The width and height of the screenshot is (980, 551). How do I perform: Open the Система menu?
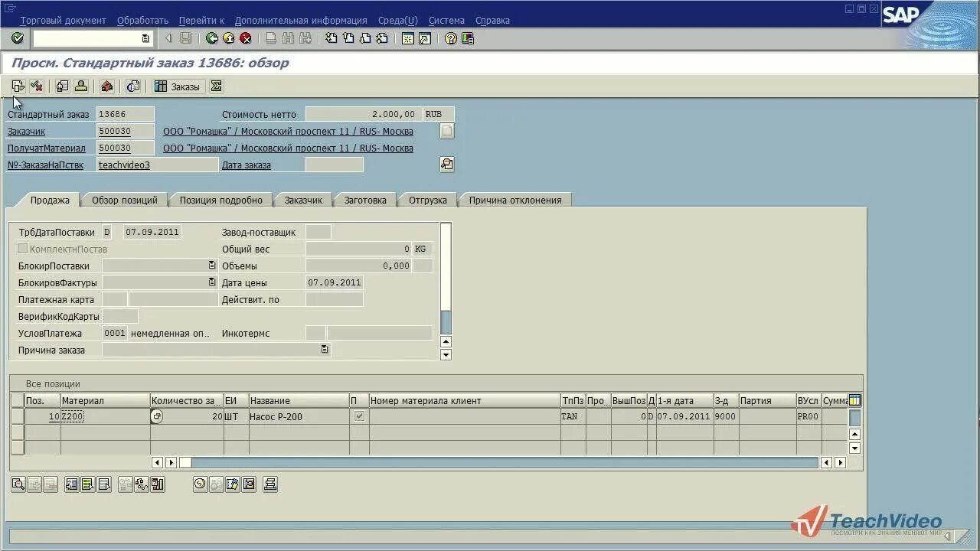pos(446,21)
